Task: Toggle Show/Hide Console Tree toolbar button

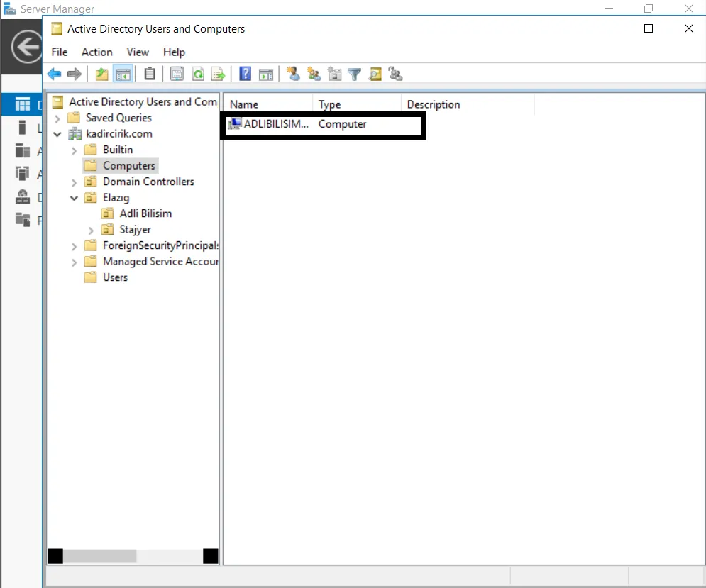Action: pyautogui.click(x=123, y=74)
